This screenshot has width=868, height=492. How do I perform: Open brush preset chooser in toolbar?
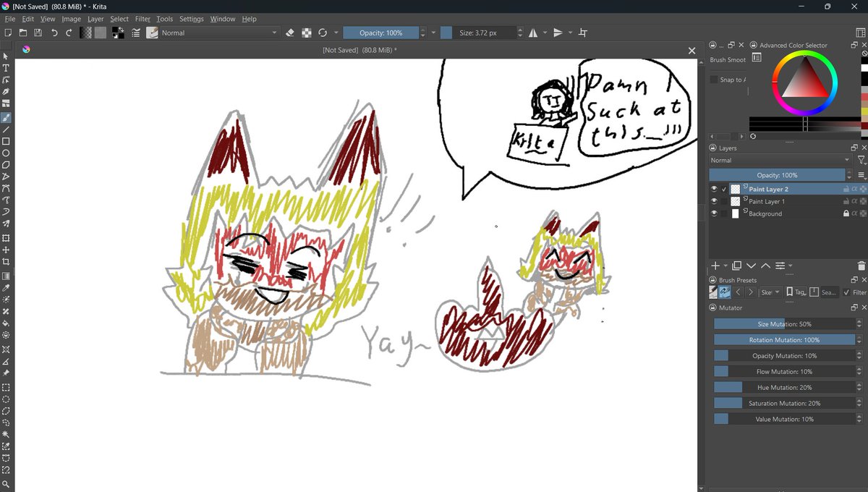tap(152, 33)
